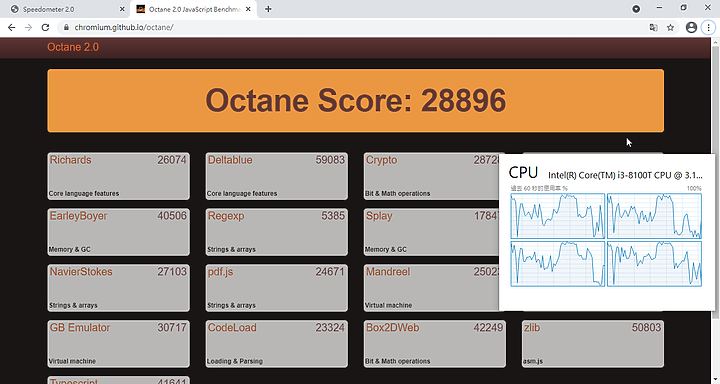Close the Octane 2.0 tab

pyautogui.click(x=248, y=9)
